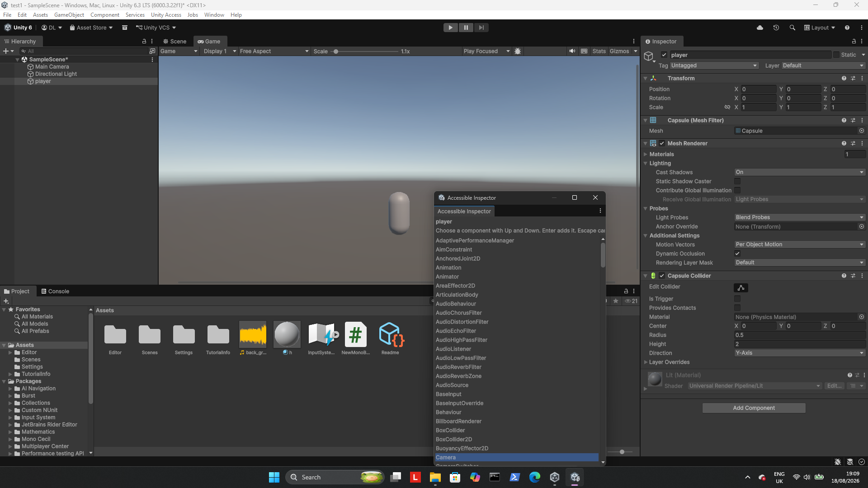Expand the Materials foldout
This screenshot has height=488, width=868.
click(646, 154)
